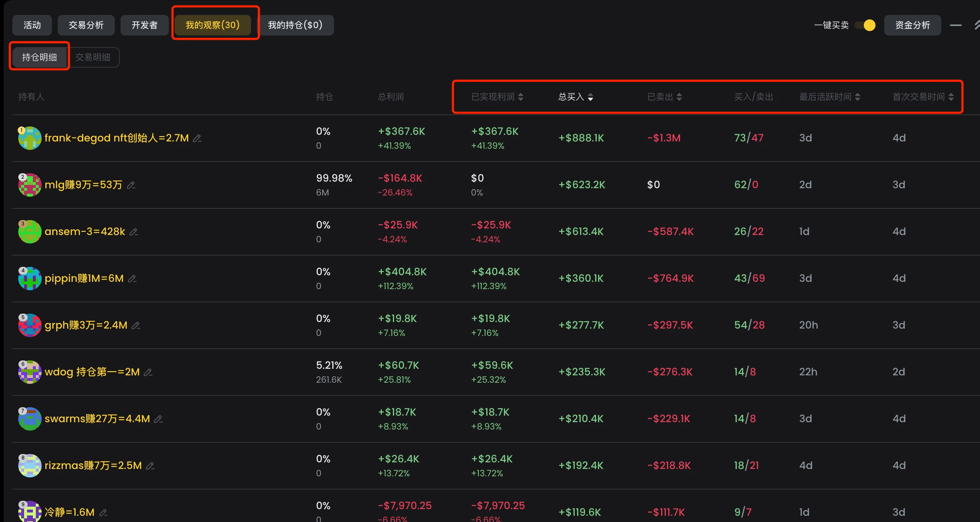The height and width of the screenshot is (522, 980).
Task: Switch to 交易明细 view
Action: (x=93, y=57)
